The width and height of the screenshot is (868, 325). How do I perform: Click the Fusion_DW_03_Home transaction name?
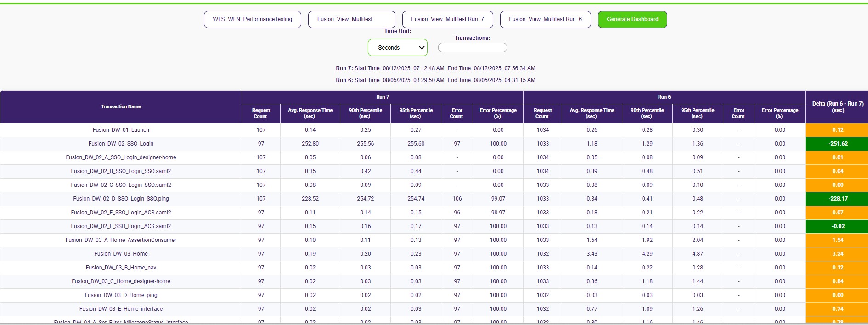tap(121, 254)
